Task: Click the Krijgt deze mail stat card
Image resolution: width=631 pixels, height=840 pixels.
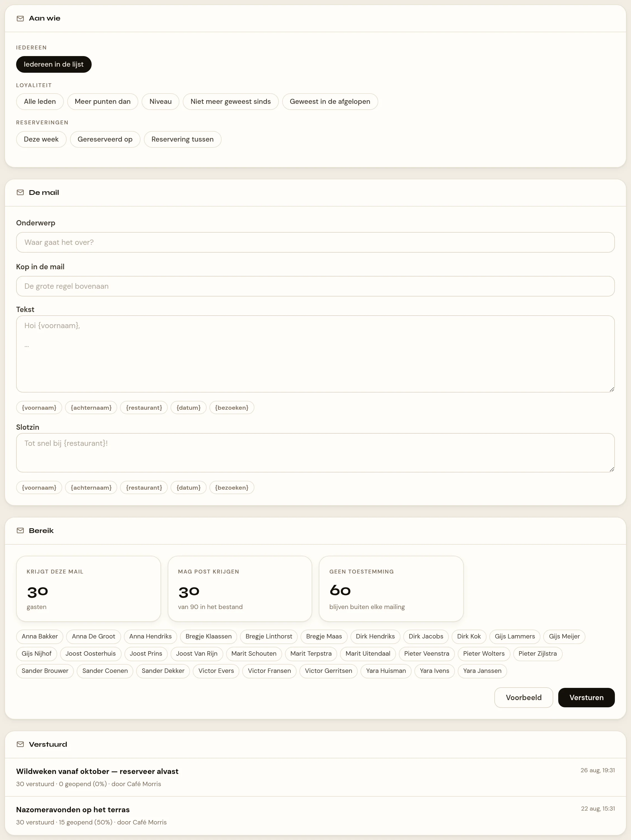Action: (x=89, y=588)
